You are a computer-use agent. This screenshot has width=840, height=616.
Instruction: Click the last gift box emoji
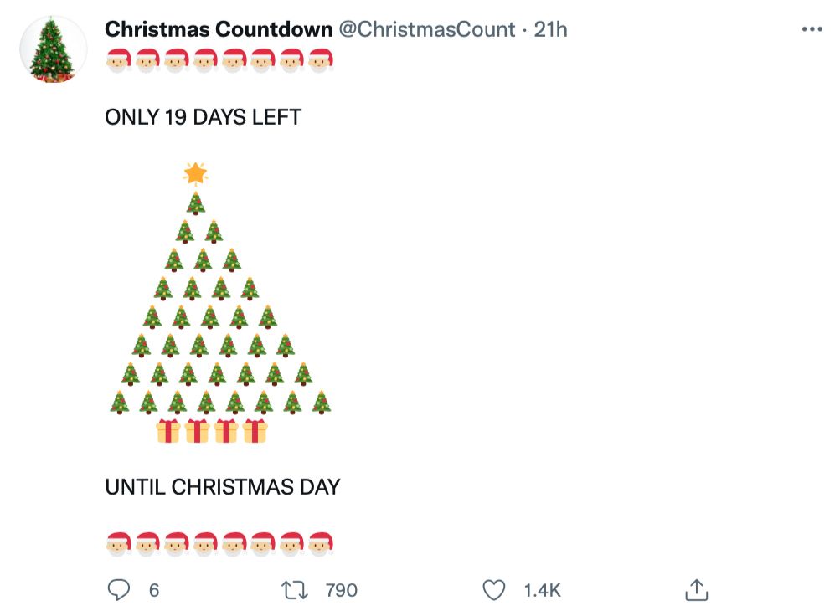point(255,431)
